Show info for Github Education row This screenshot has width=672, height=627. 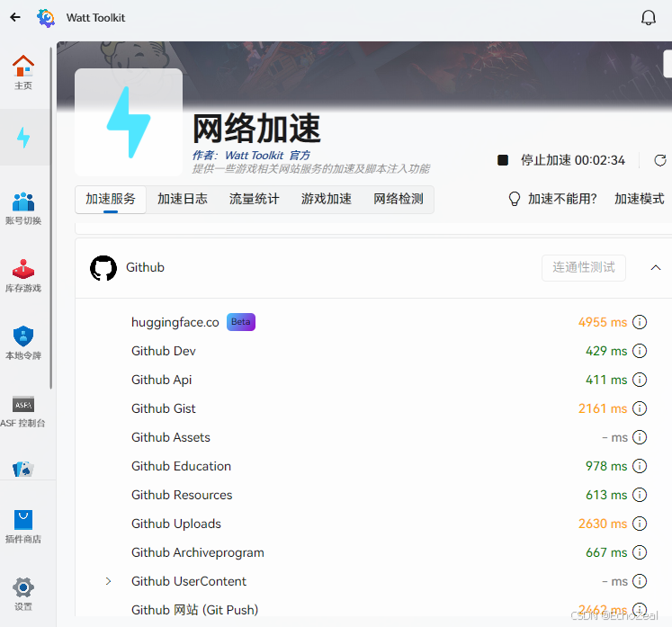coord(640,466)
